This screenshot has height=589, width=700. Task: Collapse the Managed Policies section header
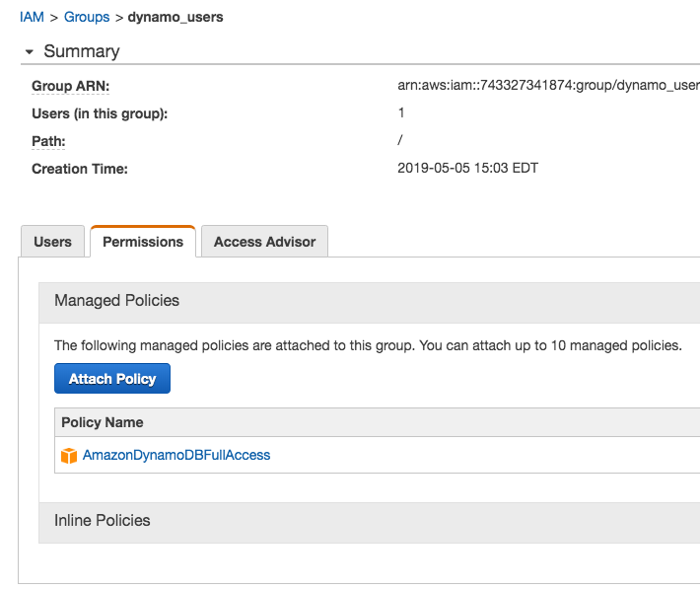369,301
